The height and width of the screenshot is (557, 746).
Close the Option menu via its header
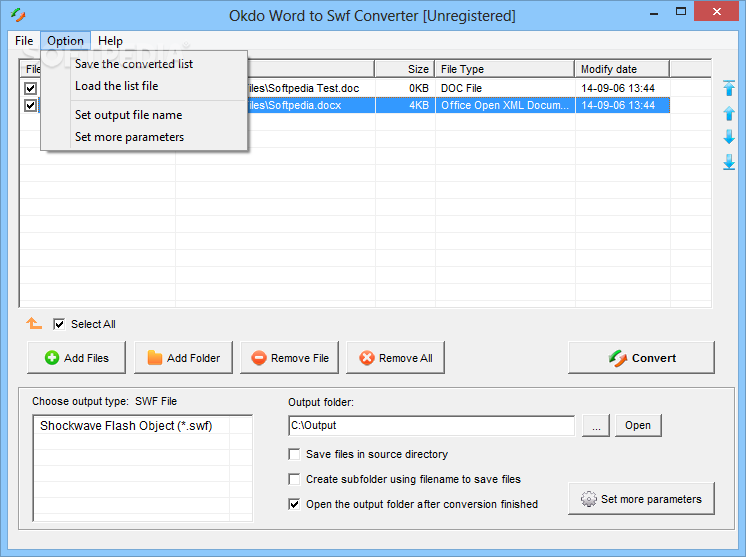(x=65, y=41)
